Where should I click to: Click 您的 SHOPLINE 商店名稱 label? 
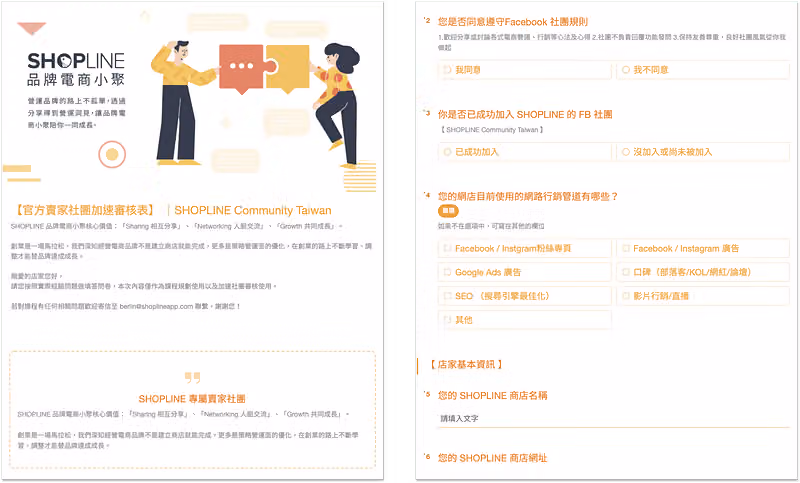(x=492, y=395)
